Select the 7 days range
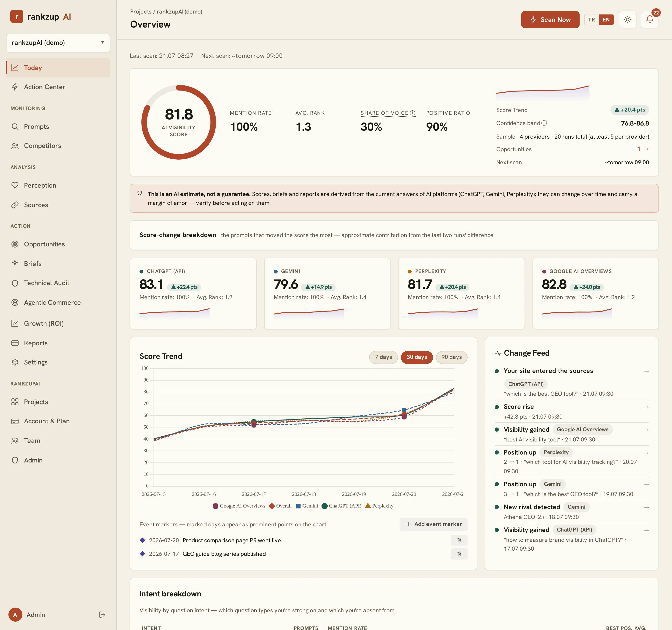Viewport: 672px width, 630px height. (x=383, y=357)
